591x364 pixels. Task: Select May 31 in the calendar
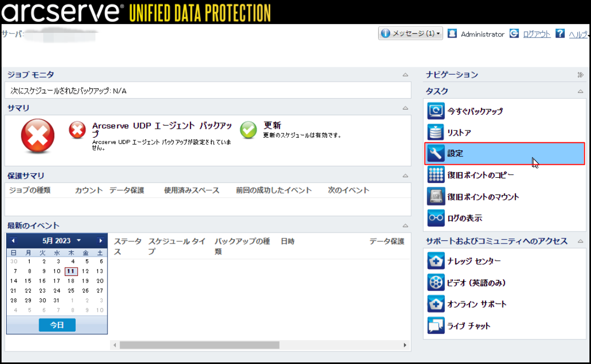(x=56, y=300)
